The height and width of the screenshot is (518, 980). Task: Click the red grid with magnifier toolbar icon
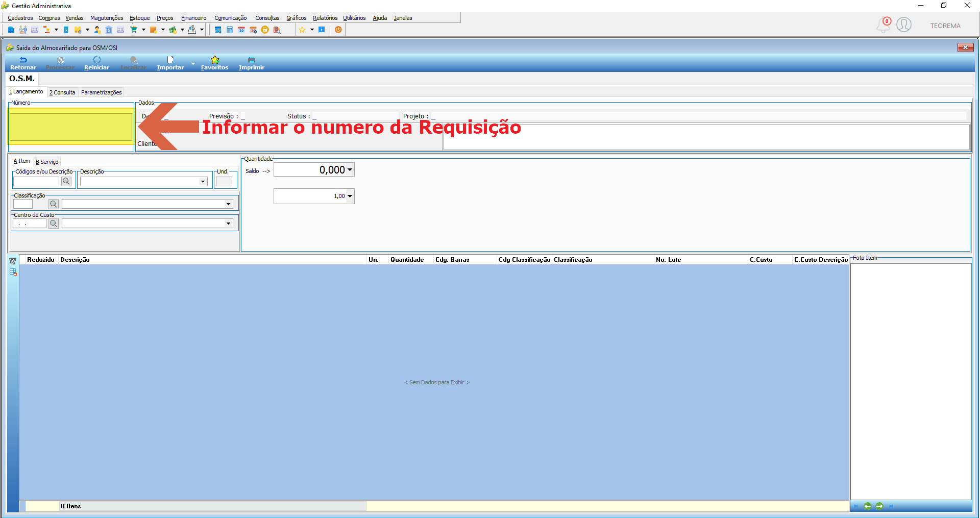tap(277, 30)
